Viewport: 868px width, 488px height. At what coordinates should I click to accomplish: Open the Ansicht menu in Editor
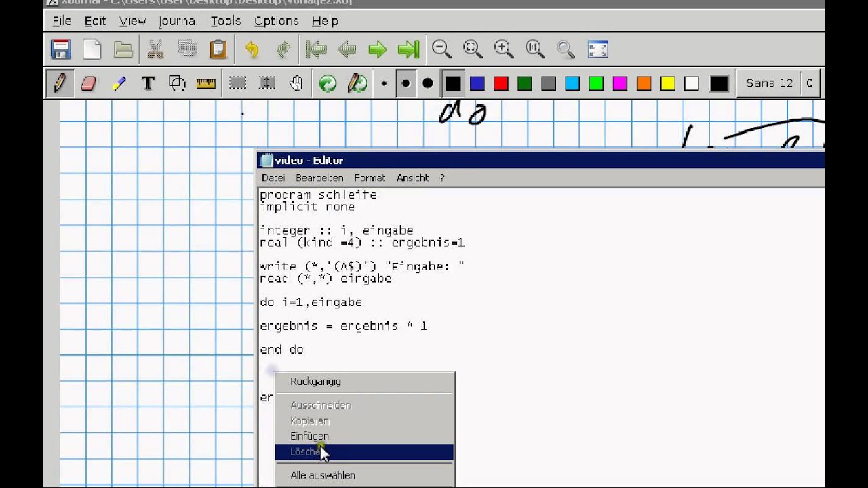coord(412,178)
